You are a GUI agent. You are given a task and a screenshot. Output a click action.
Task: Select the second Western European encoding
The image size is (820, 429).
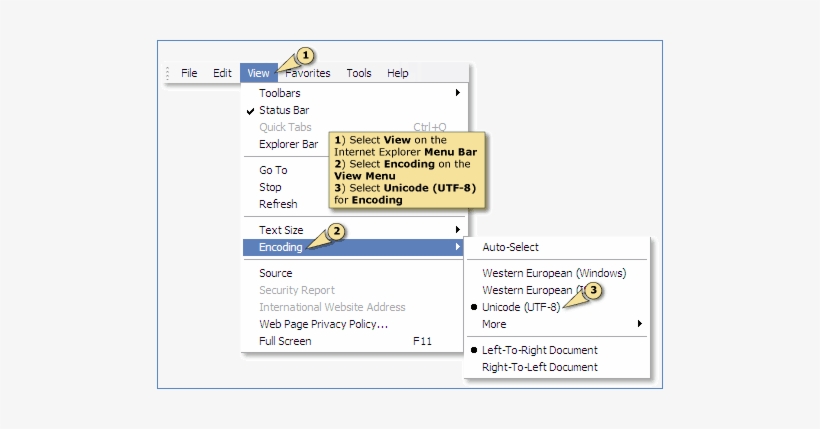[x=557, y=290]
